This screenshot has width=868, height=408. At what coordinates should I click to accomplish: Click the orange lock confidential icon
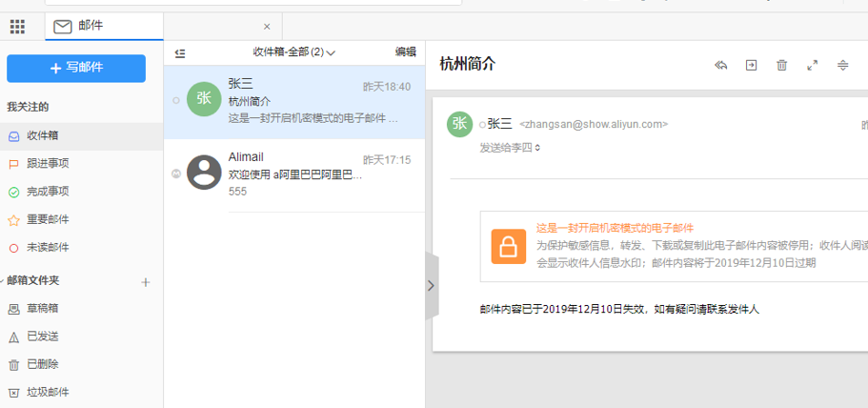(509, 246)
